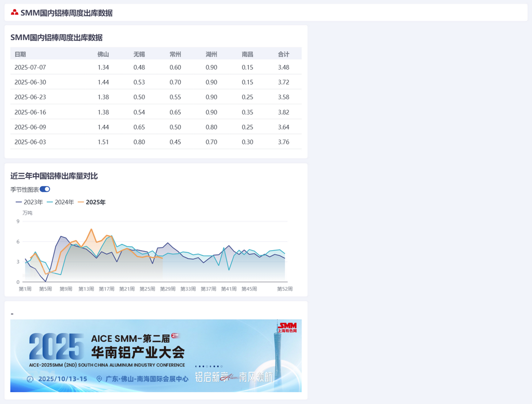The height and width of the screenshot is (404, 532).
Task: Select the 2025-06-16 date row
Action: point(156,112)
